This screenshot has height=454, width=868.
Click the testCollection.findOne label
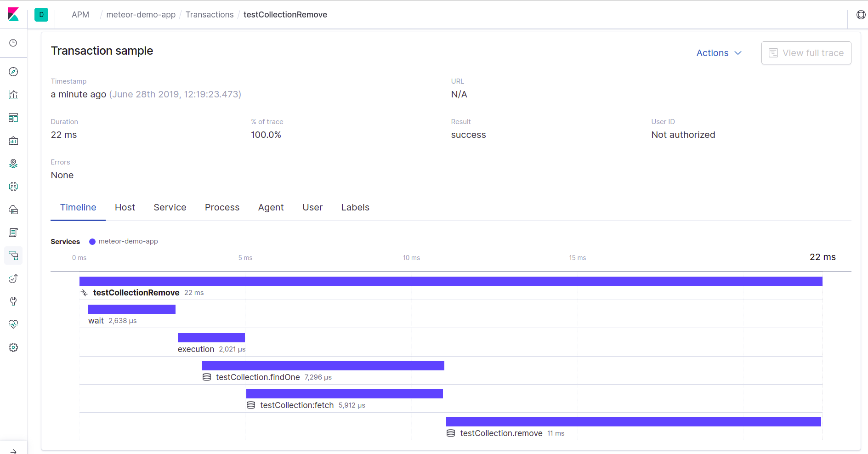click(x=258, y=377)
